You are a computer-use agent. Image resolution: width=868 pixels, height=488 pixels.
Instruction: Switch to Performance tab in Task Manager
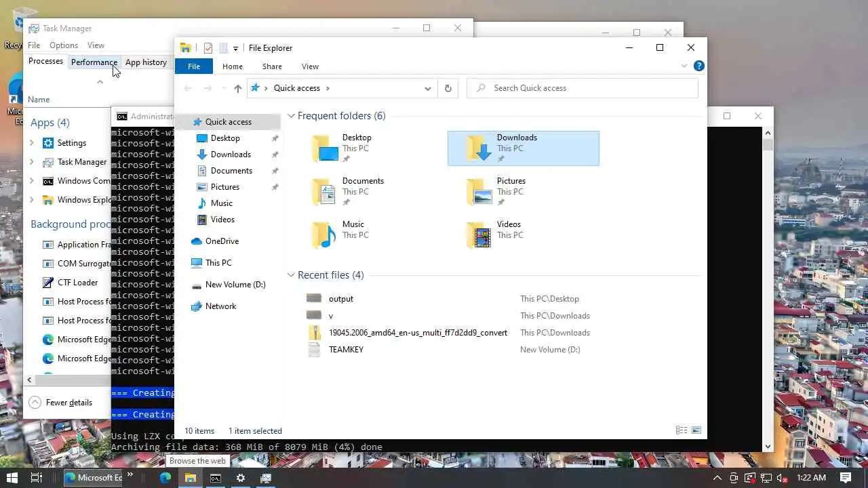pos(94,62)
